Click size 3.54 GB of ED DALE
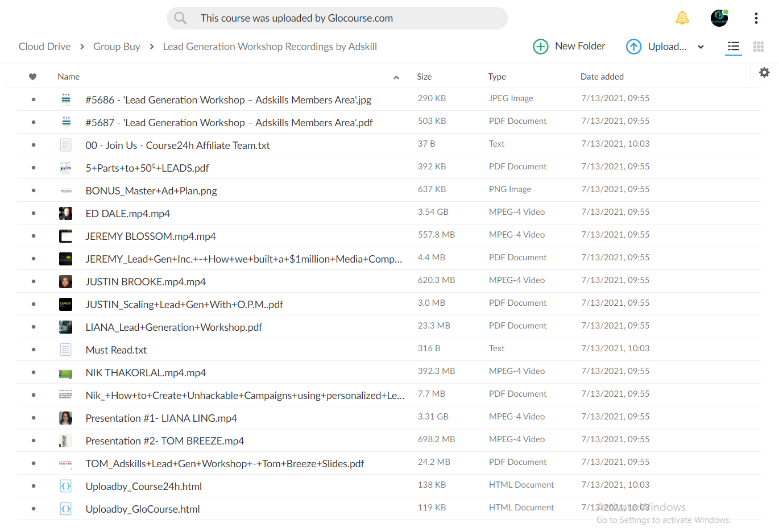 coord(433,212)
